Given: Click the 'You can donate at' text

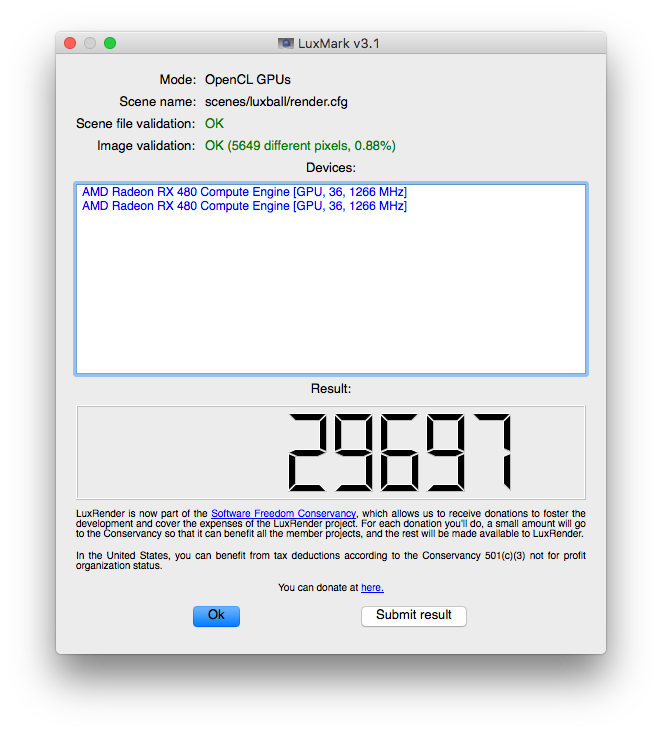Looking at the screenshot, I should 318,587.
